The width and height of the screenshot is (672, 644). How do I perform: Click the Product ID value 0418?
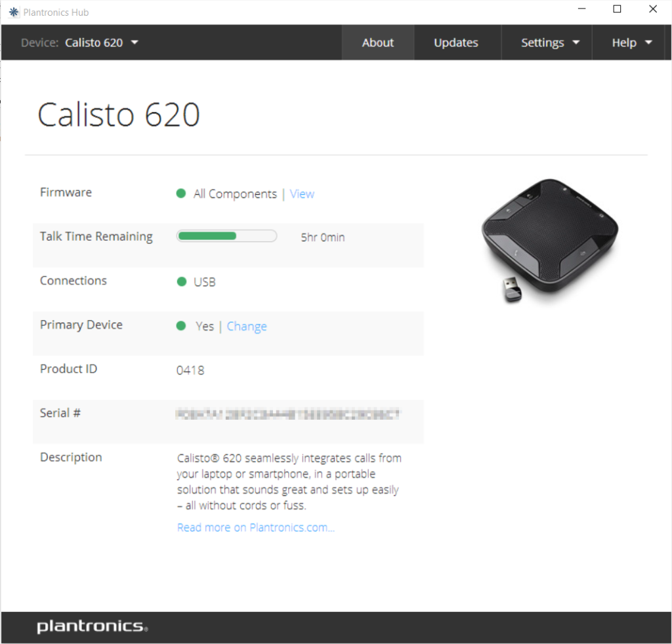190,371
